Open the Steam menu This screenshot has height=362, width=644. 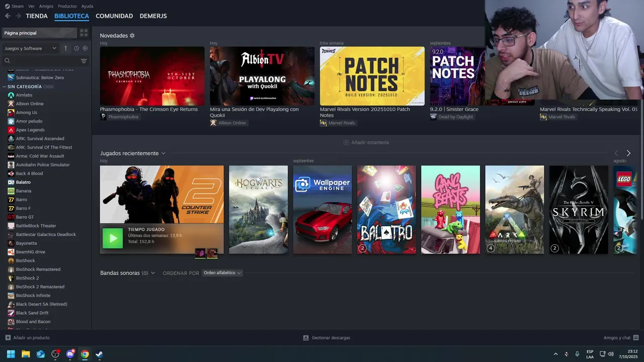14,6
